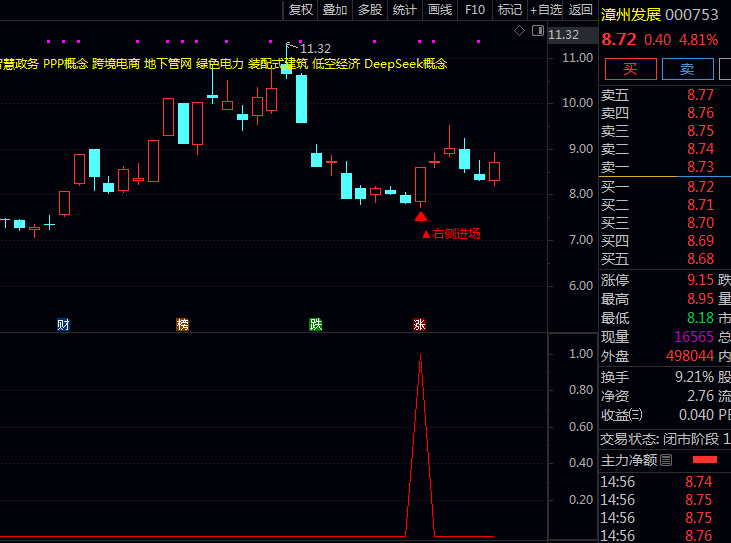Click the 买一 price 8.72
The height and width of the screenshot is (543, 731).
[700, 187]
